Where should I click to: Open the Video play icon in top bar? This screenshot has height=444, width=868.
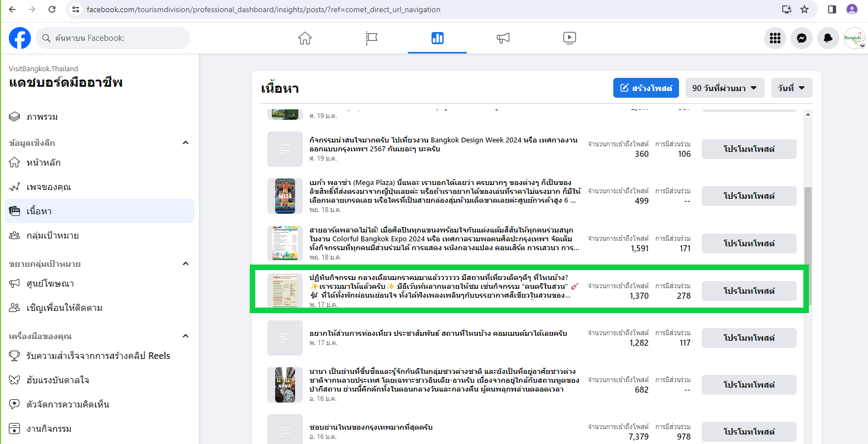(x=569, y=38)
